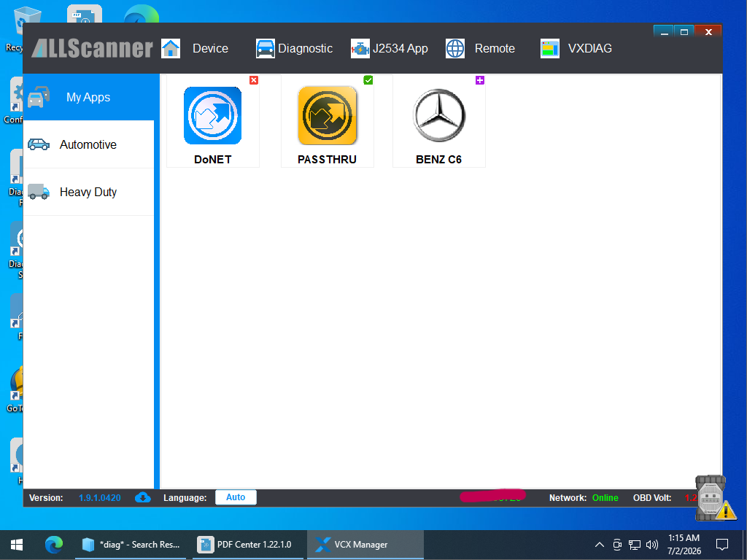Open the notification center icon

pos(722,544)
